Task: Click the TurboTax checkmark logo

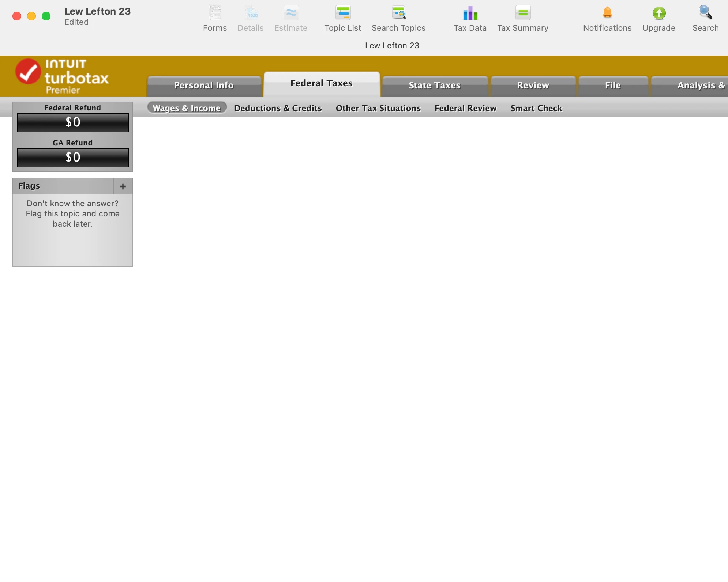Action: [x=28, y=72]
